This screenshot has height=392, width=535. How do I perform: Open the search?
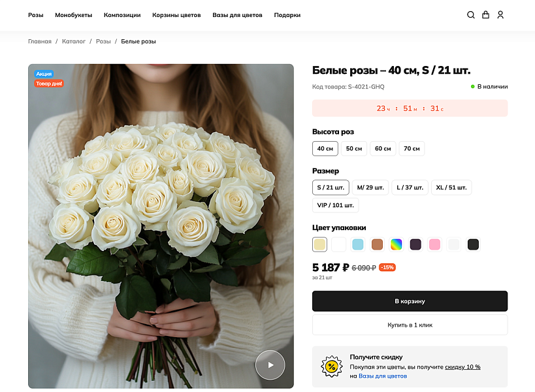pyautogui.click(x=471, y=14)
